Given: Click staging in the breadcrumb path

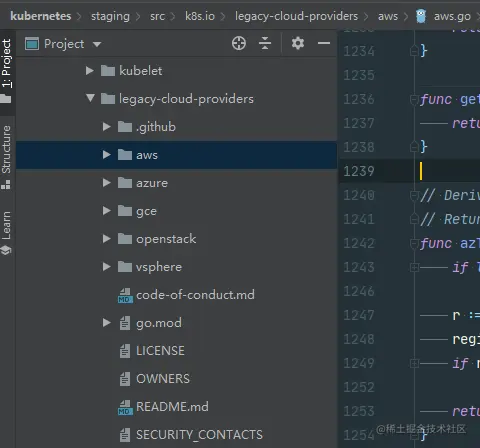Looking at the screenshot, I should [x=110, y=16].
